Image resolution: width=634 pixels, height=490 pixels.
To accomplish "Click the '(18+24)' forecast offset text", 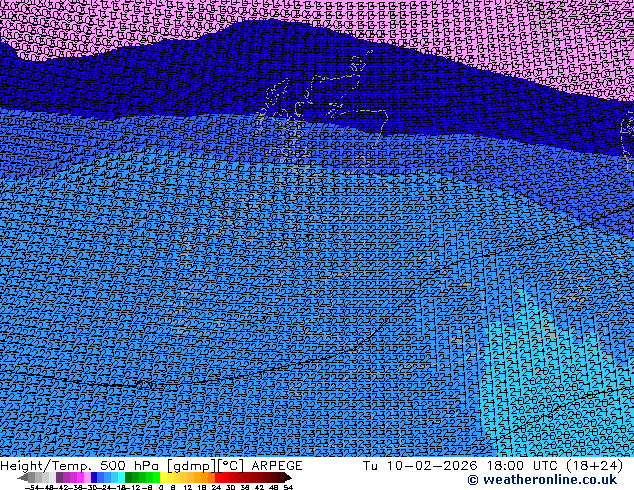I will click(x=595, y=466).
